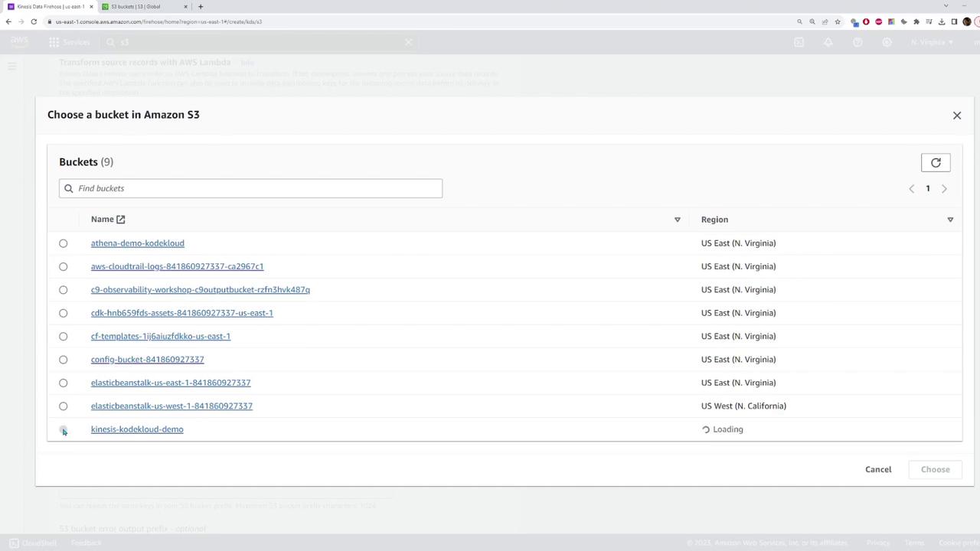Select the athena-demo-kodekloud radio button
Viewport: 980px width, 551px height.
click(x=64, y=243)
